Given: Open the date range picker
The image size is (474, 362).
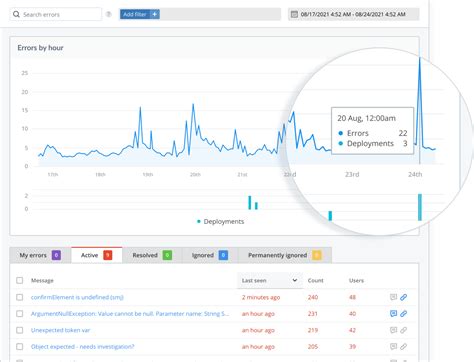Looking at the screenshot, I should coord(353,14).
